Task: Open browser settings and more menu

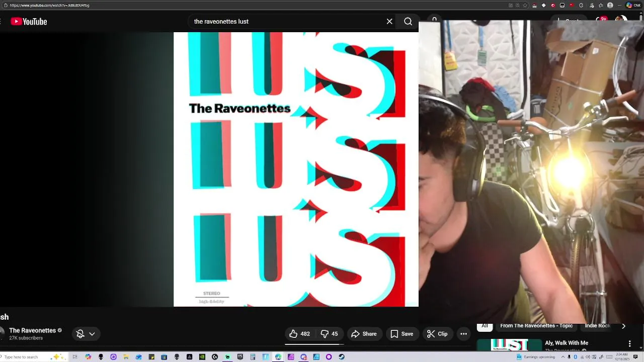Action: pyautogui.click(x=619, y=5)
